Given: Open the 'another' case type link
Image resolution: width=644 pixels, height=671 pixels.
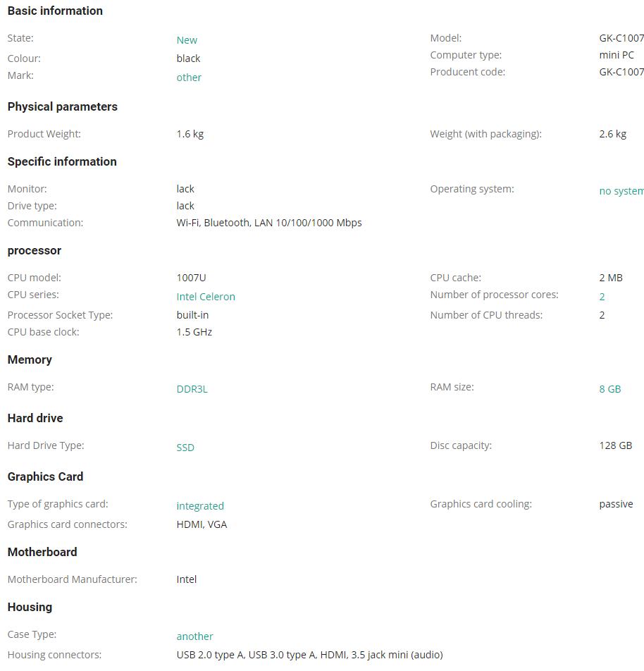Looking at the screenshot, I should 194,636.
